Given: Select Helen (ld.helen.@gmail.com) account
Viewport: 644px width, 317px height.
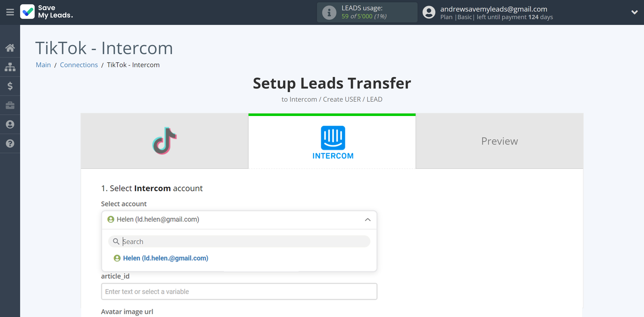Looking at the screenshot, I should coord(166,257).
